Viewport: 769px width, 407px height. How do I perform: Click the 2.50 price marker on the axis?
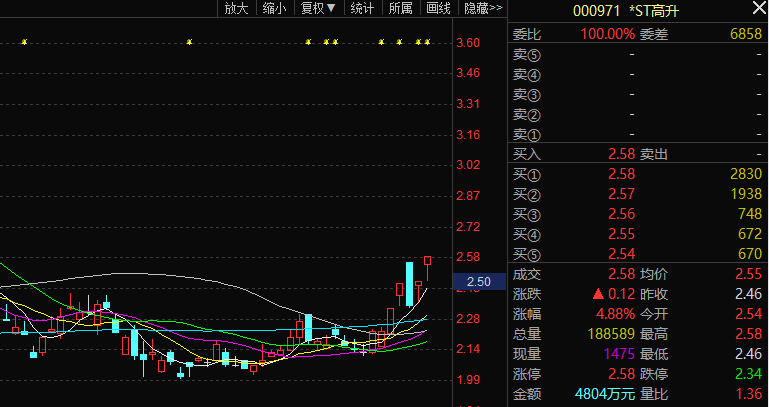click(x=479, y=281)
